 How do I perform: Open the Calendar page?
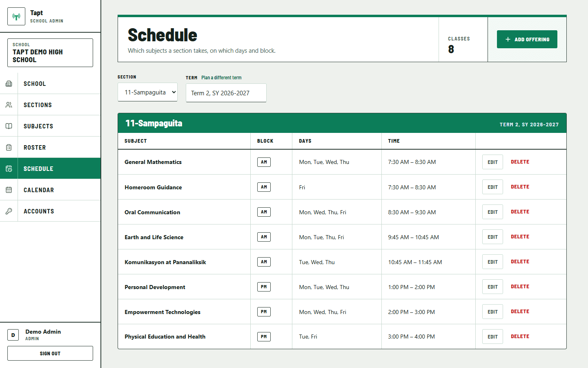(x=50, y=190)
